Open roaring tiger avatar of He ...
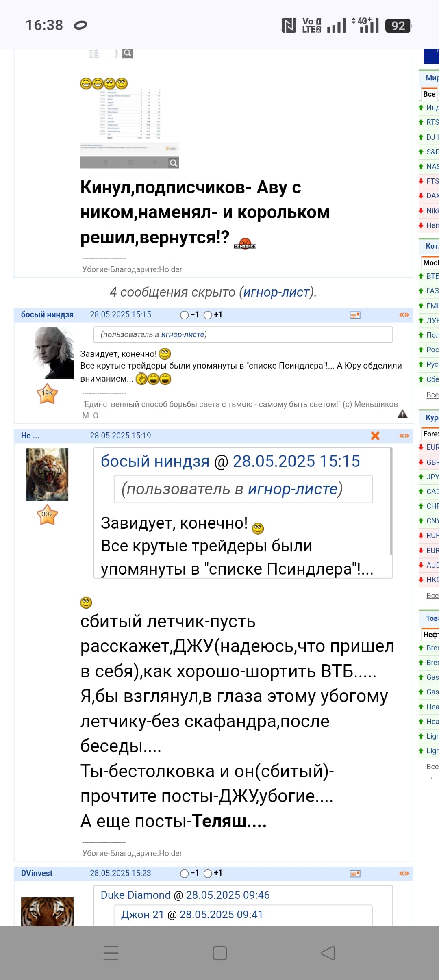The height and width of the screenshot is (980, 439). pyautogui.click(x=47, y=474)
